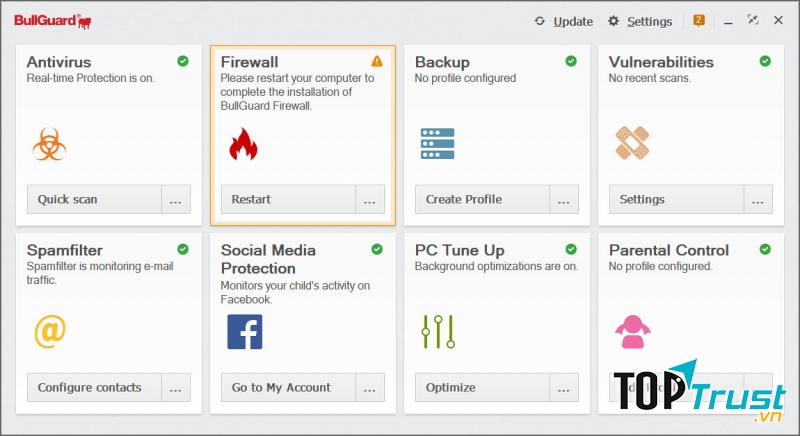Click the Antivirus green status checkmark
800x436 pixels.
pos(183,61)
